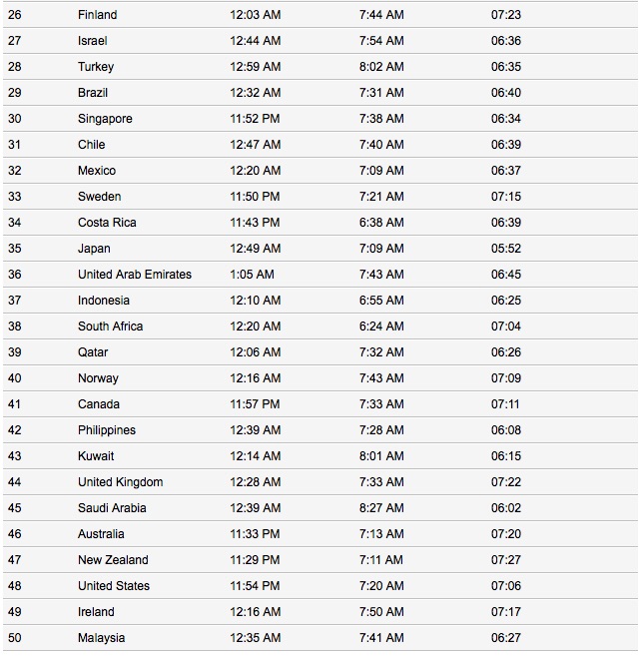Click Singapore's 11:52 PM bedtime
This screenshot has width=644, height=657.
click(255, 119)
